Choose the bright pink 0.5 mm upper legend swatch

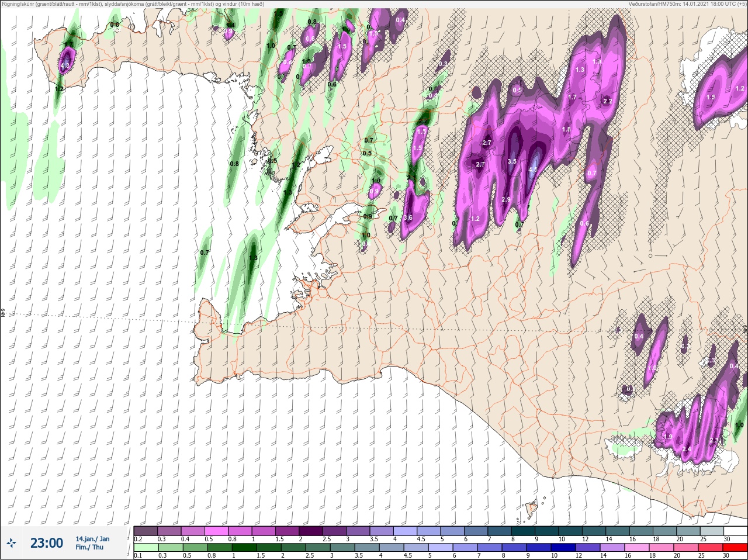click(217, 531)
